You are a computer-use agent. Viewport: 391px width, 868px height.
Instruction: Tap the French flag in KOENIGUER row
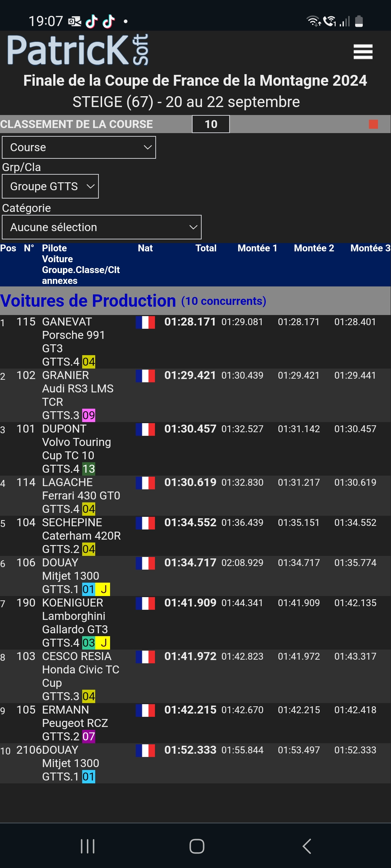tap(145, 603)
